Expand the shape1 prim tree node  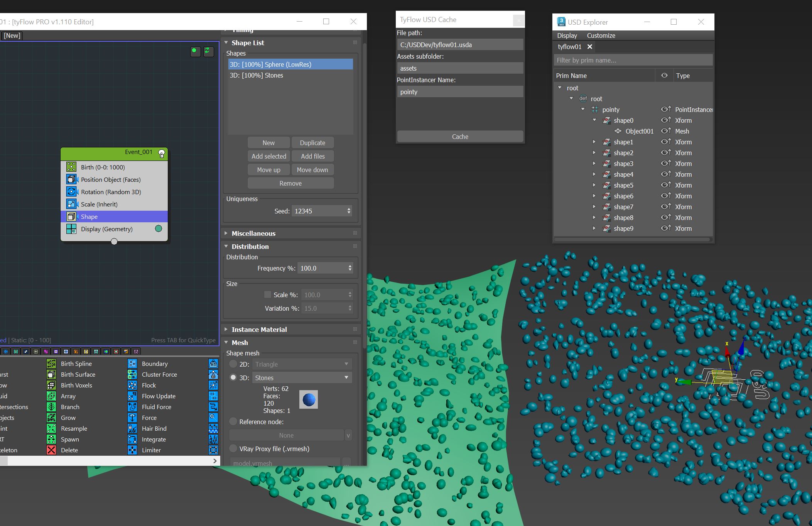(594, 142)
